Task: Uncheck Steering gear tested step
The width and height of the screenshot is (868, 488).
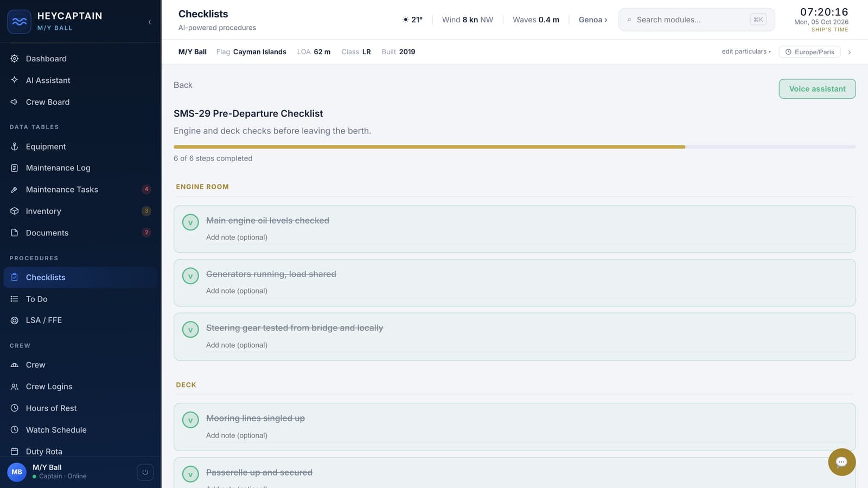Action: tap(190, 330)
